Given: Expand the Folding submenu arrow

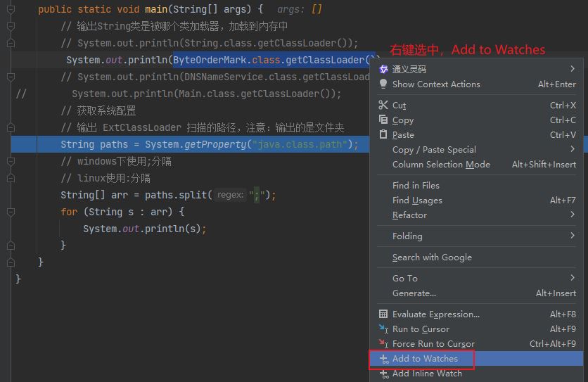Looking at the screenshot, I should coord(573,235).
